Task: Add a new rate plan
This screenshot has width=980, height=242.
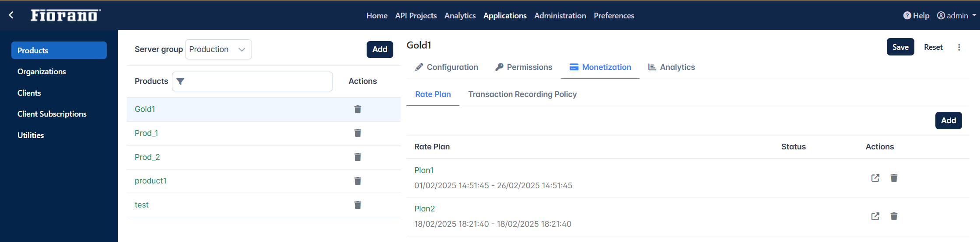Action: tap(948, 121)
